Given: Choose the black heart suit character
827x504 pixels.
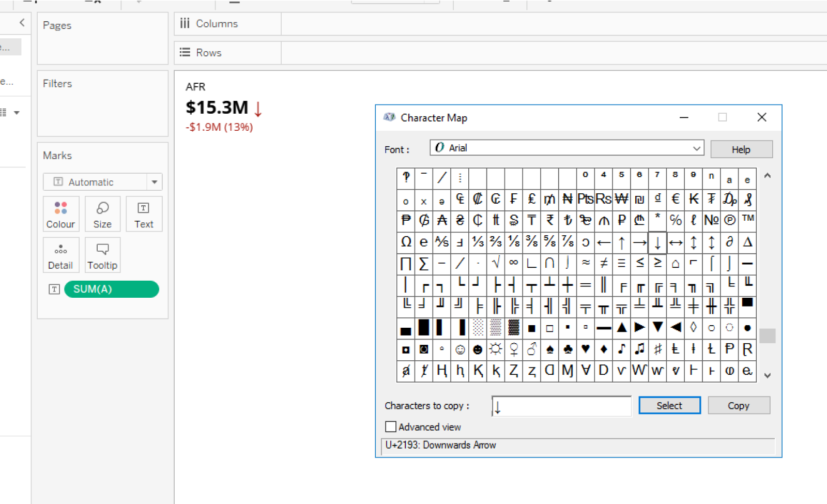Looking at the screenshot, I should click(x=585, y=349).
